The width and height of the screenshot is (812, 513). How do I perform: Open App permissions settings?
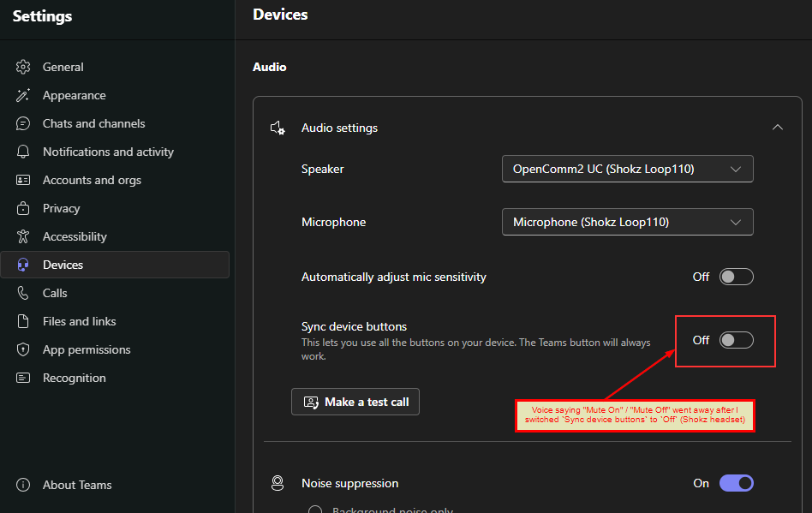click(x=115, y=349)
